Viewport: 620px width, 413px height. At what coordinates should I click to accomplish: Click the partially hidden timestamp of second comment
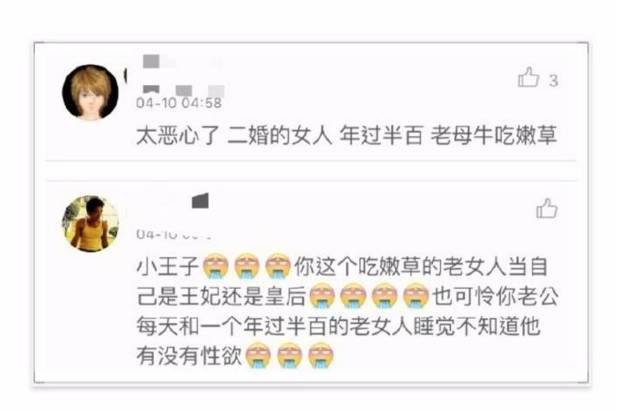(x=174, y=235)
